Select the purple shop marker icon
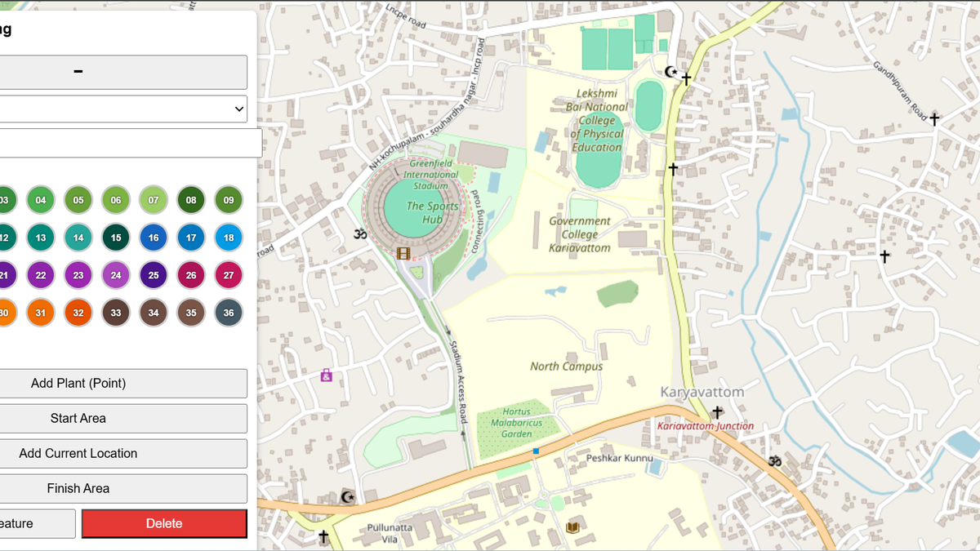The image size is (980, 551). [327, 375]
